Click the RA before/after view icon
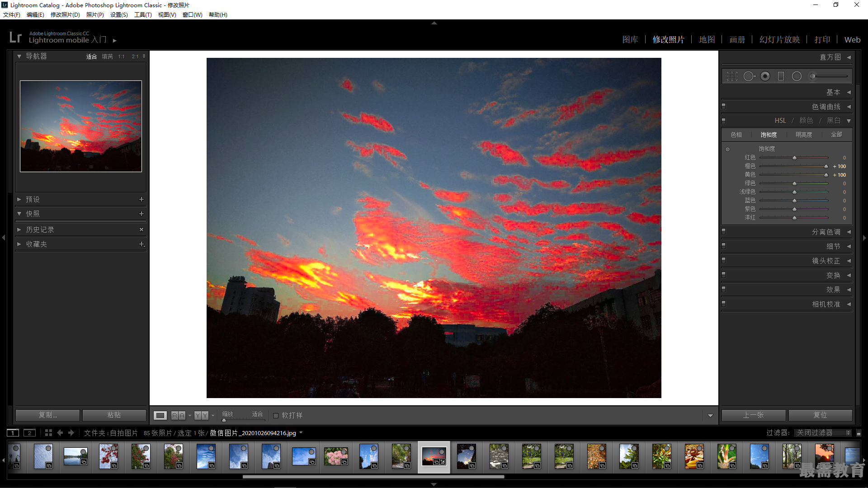Image resolution: width=868 pixels, height=488 pixels. (x=178, y=415)
